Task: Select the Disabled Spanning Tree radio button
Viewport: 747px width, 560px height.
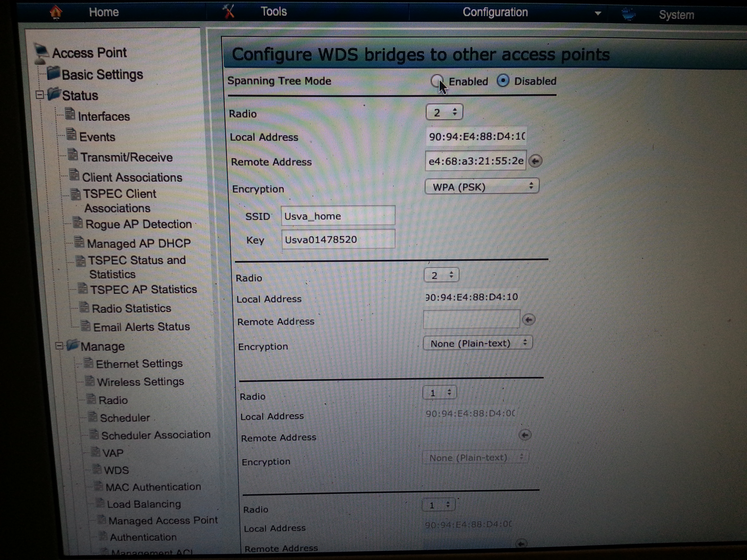Action: 503,81
